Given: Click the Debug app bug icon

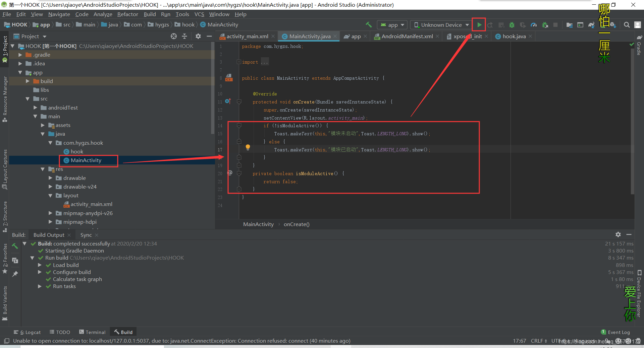Looking at the screenshot, I should (512, 25).
